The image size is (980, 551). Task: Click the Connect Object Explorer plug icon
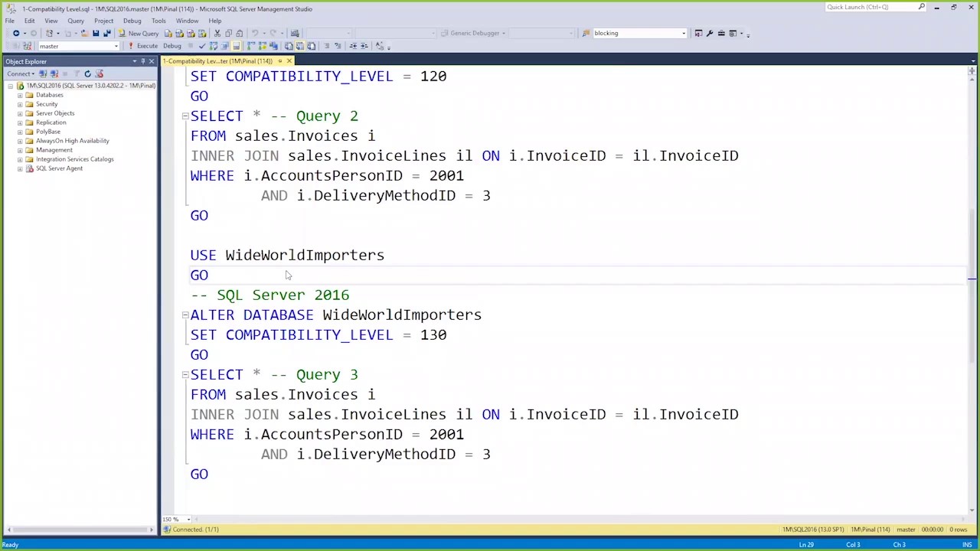(43, 73)
